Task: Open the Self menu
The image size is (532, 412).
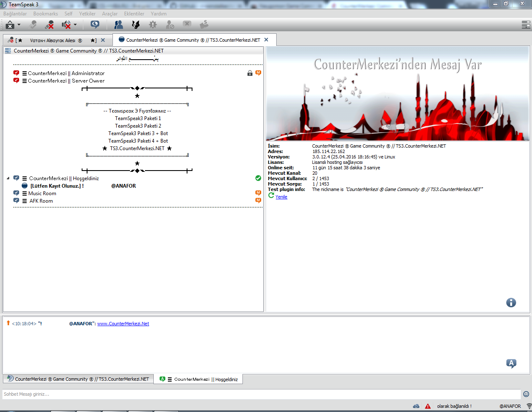Action: tap(68, 14)
